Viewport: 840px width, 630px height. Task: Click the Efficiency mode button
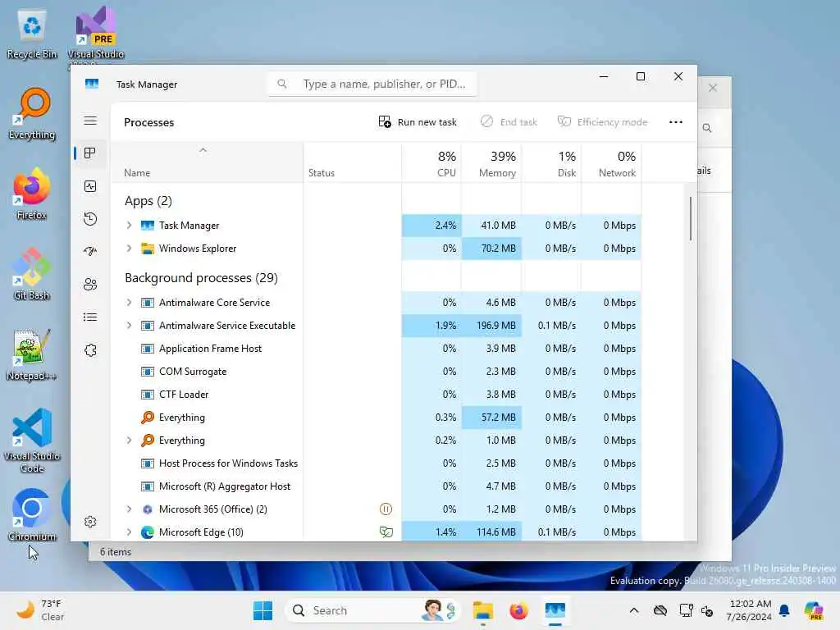(603, 122)
